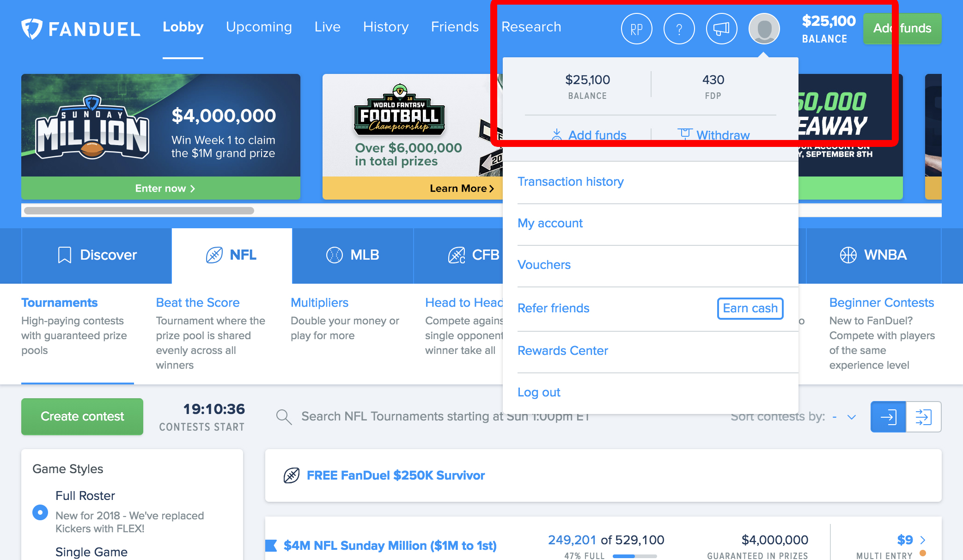Click the $25,100 balance in header
963x560 pixels.
[x=829, y=21]
